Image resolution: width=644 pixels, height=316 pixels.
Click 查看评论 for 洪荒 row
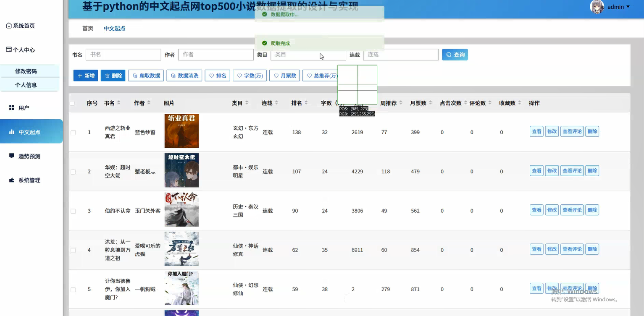click(x=572, y=249)
